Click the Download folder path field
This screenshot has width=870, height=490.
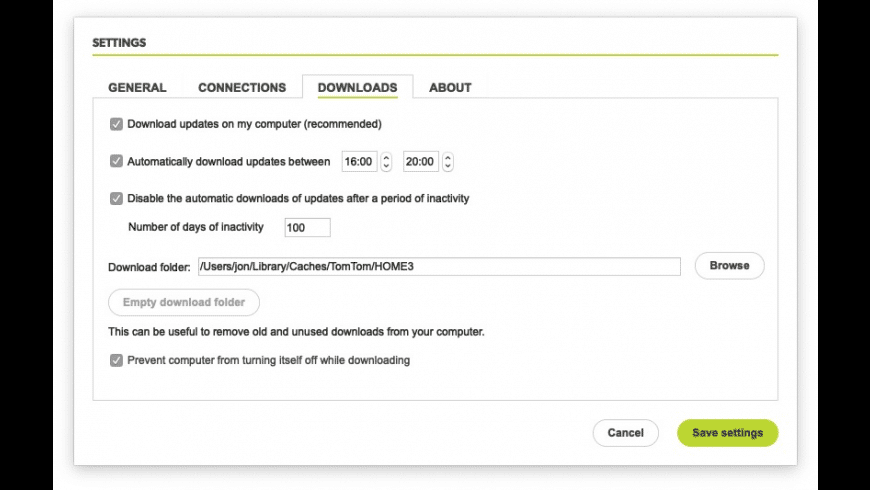pyautogui.click(x=438, y=267)
